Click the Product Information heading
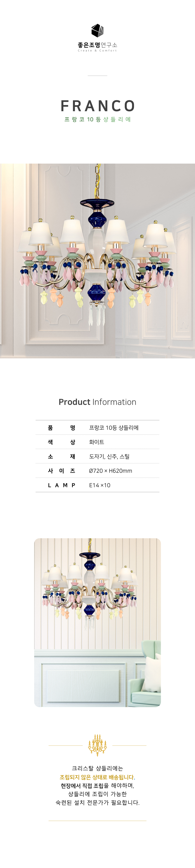The height and width of the screenshot is (868, 195). pyautogui.click(x=97, y=402)
